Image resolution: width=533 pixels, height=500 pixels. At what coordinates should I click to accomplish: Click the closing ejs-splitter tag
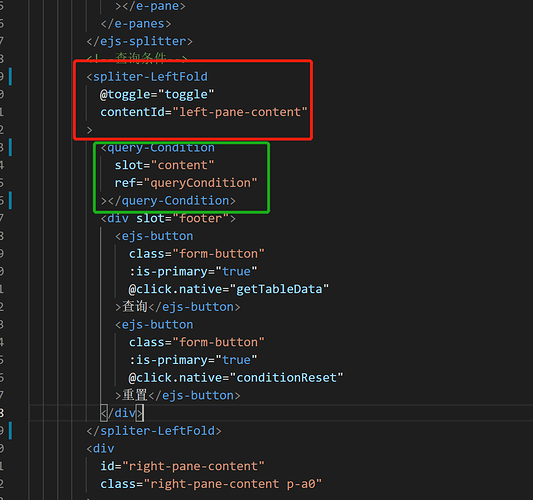click(139, 41)
